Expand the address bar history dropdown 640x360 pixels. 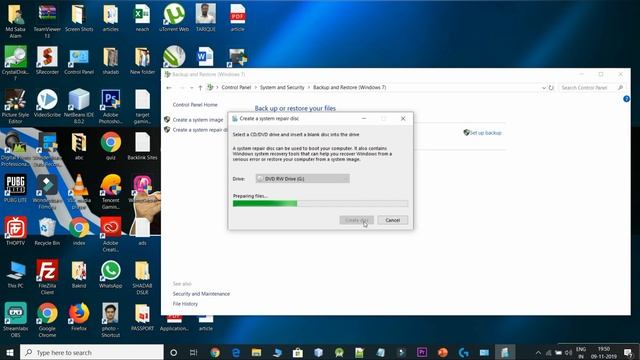coord(543,87)
